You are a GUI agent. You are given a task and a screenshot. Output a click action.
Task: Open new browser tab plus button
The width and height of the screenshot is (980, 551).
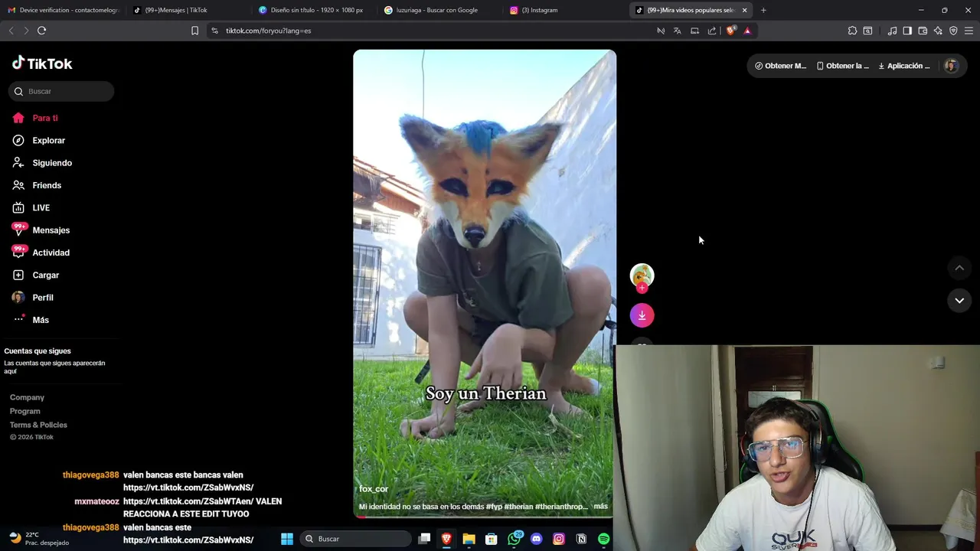(x=763, y=10)
